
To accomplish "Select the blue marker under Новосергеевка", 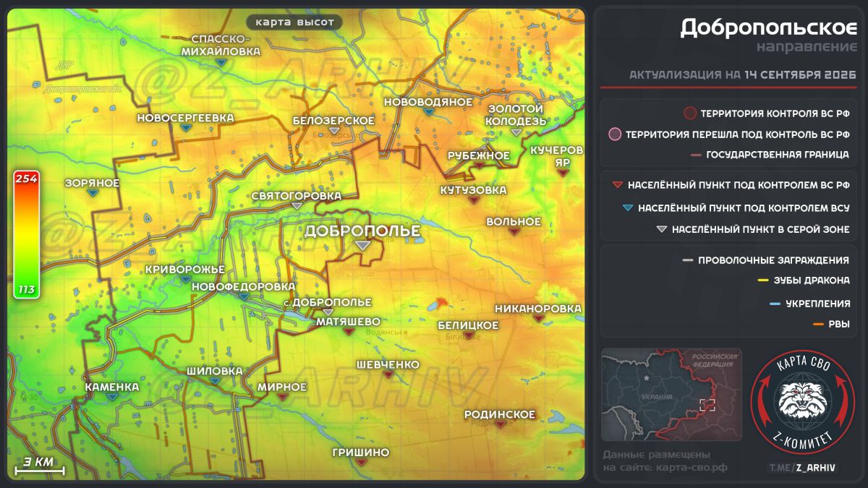I will pos(186,128).
